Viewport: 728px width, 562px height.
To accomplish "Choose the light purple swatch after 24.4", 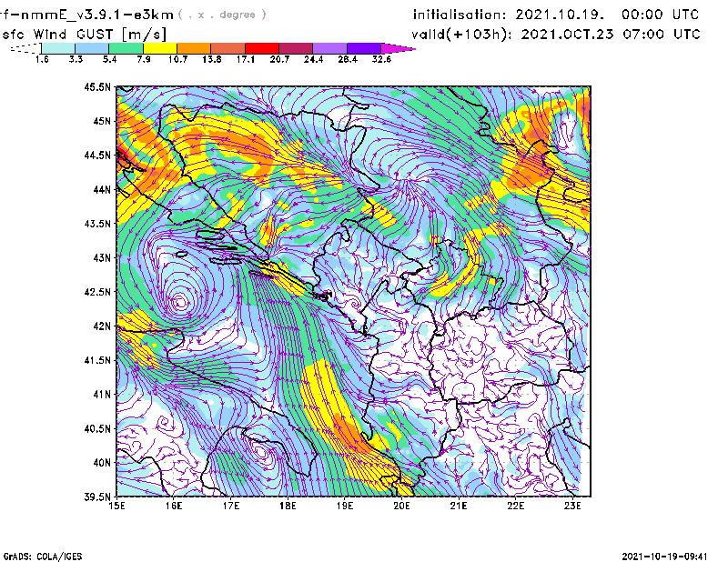I will [x=329, y=48].
